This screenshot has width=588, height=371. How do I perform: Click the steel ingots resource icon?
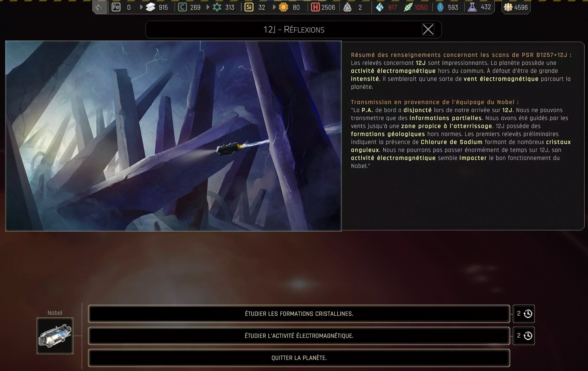(x=150, y=7)
